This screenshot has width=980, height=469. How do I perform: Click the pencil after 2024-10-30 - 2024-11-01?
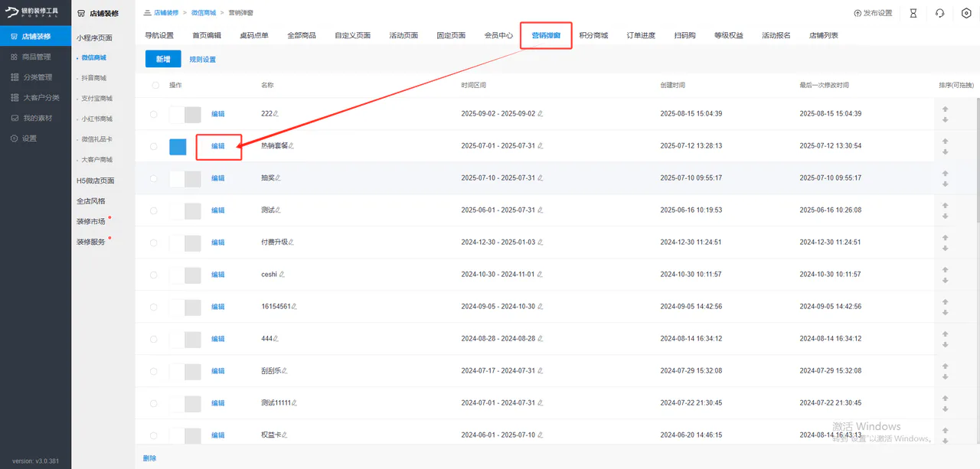coord(540,275)
